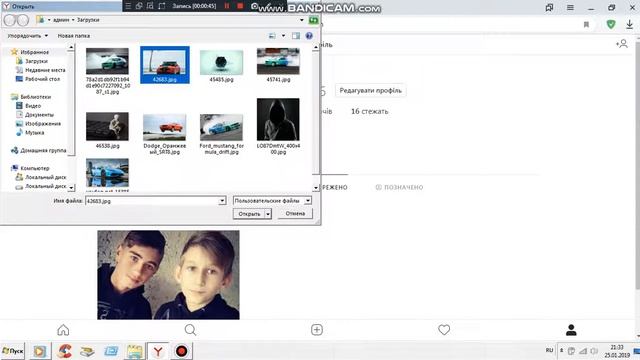Open the 16 стежать following list
Image resolution: width=640 pixels, height=360 pixels.
370,111
